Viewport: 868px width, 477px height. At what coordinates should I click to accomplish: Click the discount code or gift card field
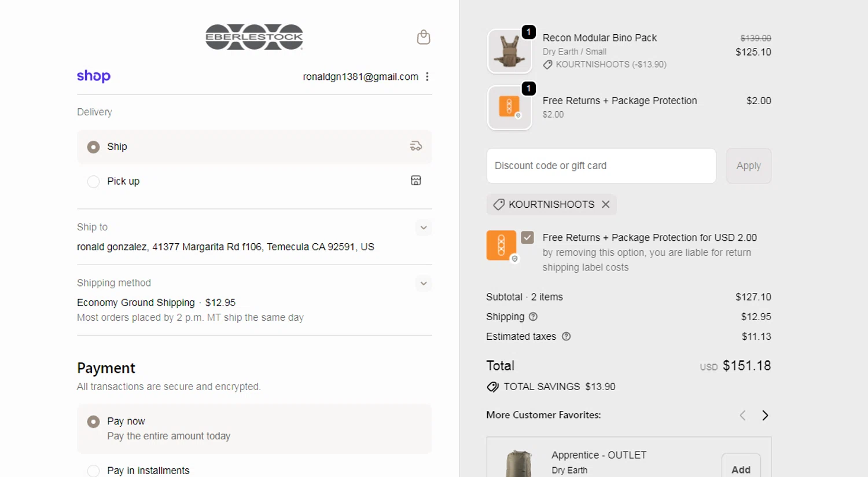(601, 166)
